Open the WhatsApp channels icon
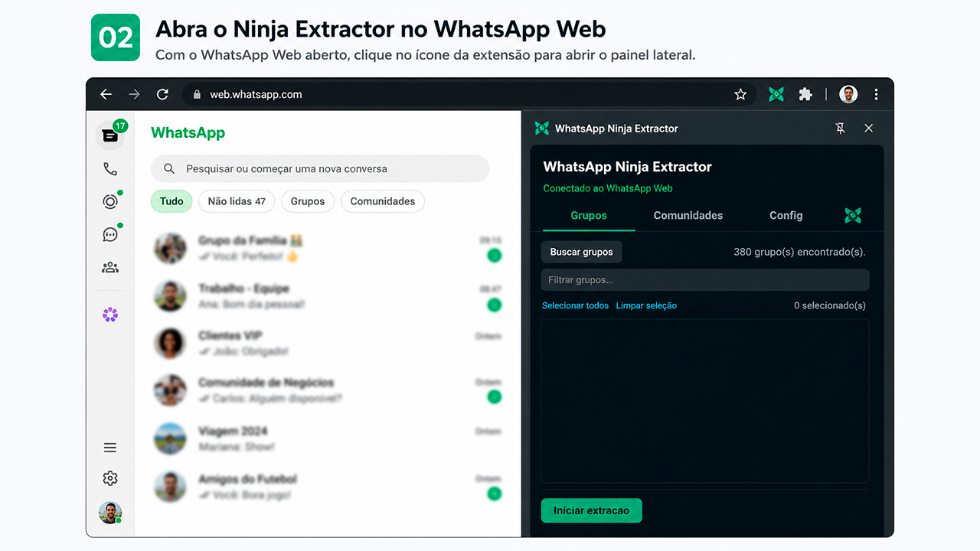 110,234
